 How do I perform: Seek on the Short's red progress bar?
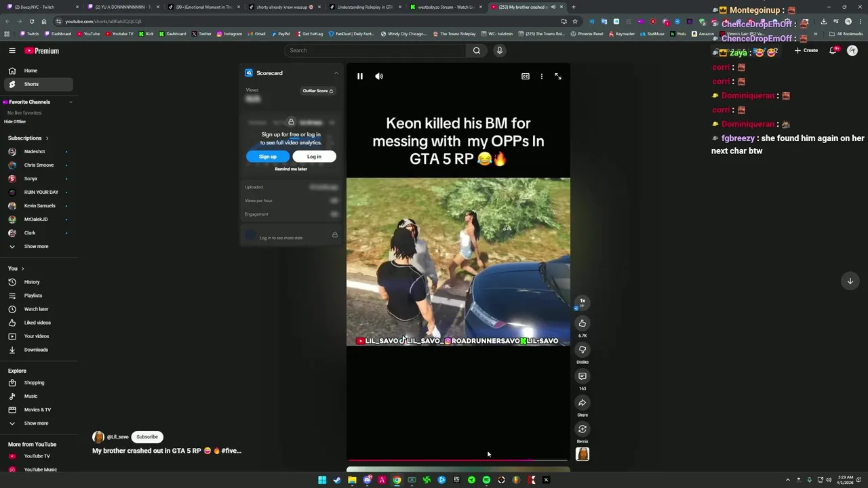click(458, 460)
